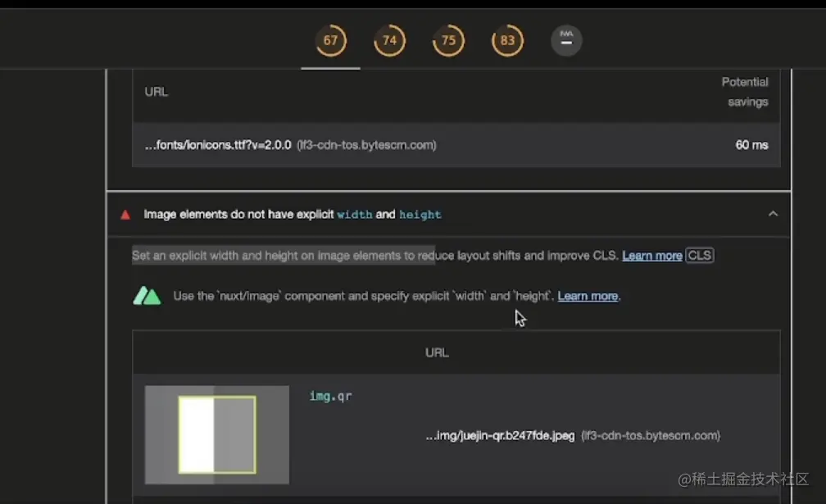826x504 pixels.
Task: Click the URL header in the fonts table
Action: click(x=157, y=92)
